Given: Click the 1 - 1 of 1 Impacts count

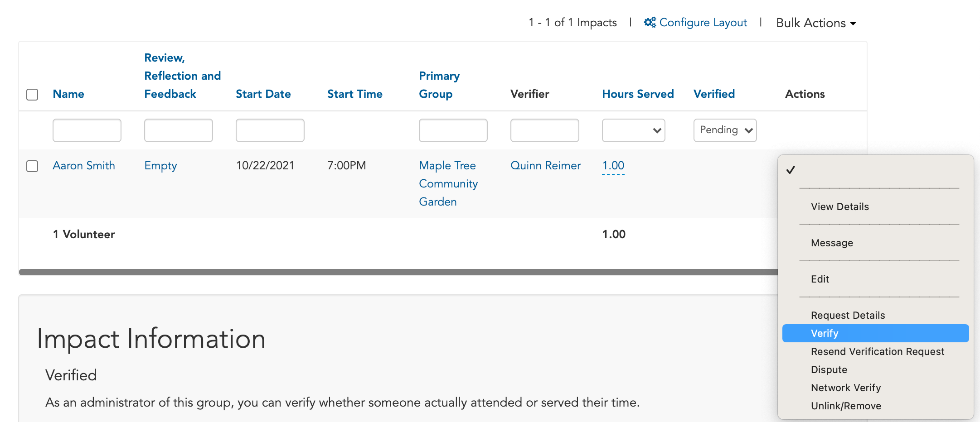Looking at the screenshot, I should (x=572, y=23).
